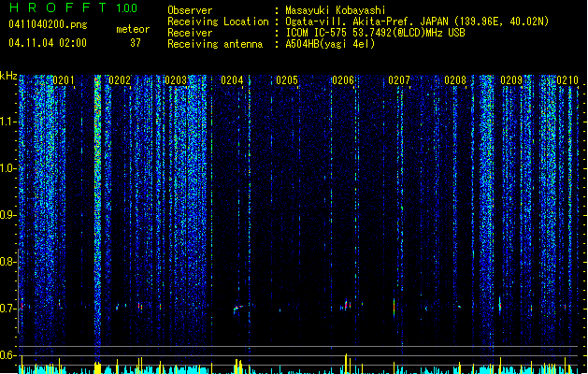Click the antenna value A504HB(yagi 4el)
Viewport: 588px width, 374px height.
[330, 44]
